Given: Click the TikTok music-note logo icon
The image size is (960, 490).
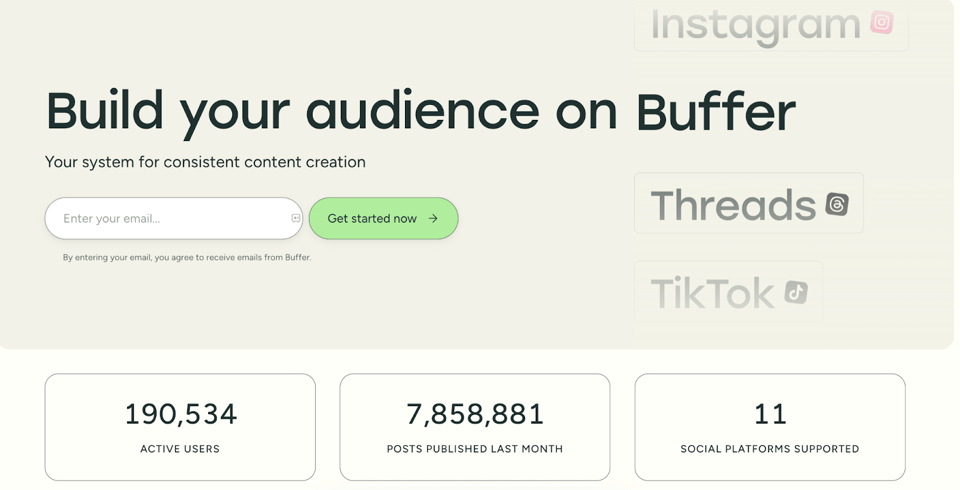Looking at the screenshot, I should [796, 292].
